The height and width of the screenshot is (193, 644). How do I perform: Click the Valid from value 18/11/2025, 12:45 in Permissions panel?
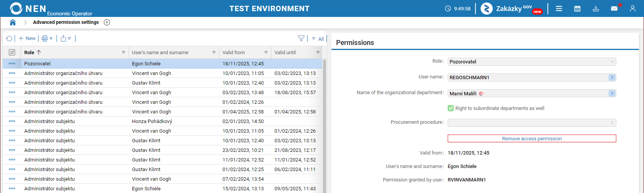[468, 153]
